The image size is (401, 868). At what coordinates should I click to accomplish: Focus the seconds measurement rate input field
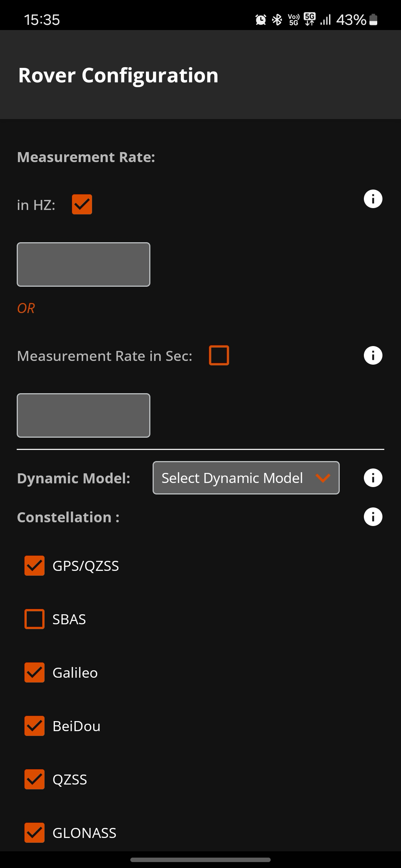pos(84,415)
